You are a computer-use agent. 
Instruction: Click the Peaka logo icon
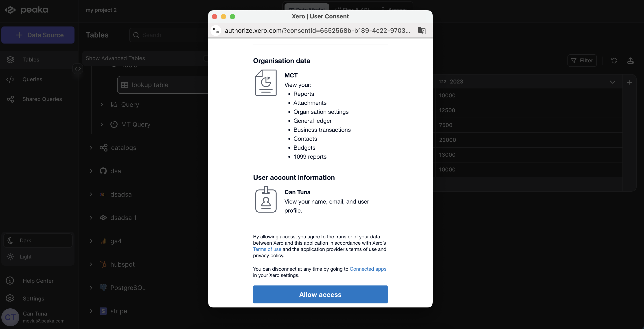(x=10, y=10)
